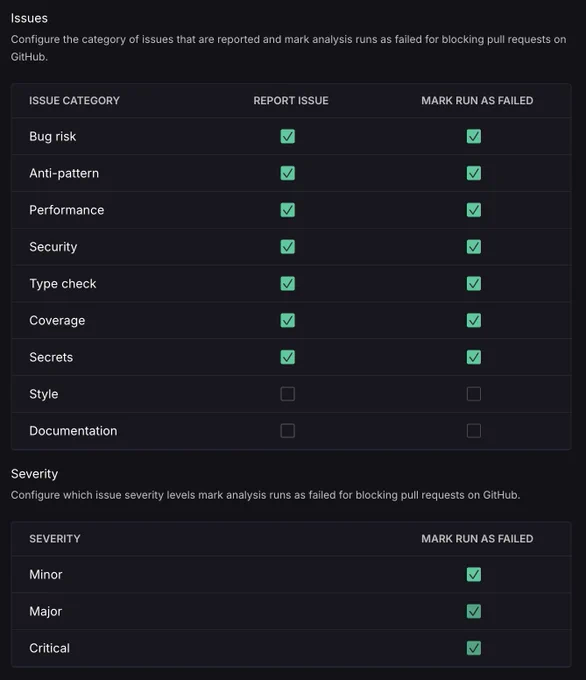Uncheck Mark Run as Failed for Bug risk
Image resolution: width=586 pixels, height=680 pixels.
click(x=474, y=136)
